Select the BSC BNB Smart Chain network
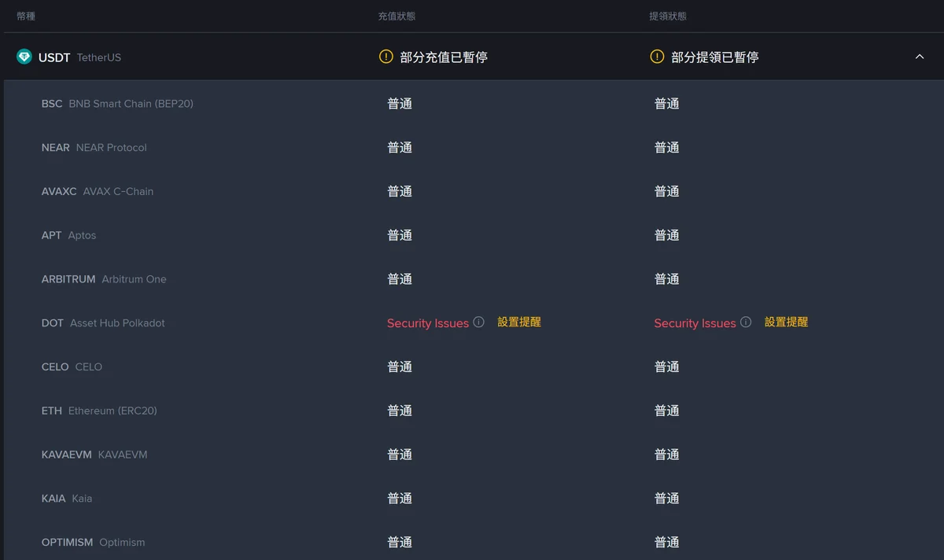 (117, 104)
